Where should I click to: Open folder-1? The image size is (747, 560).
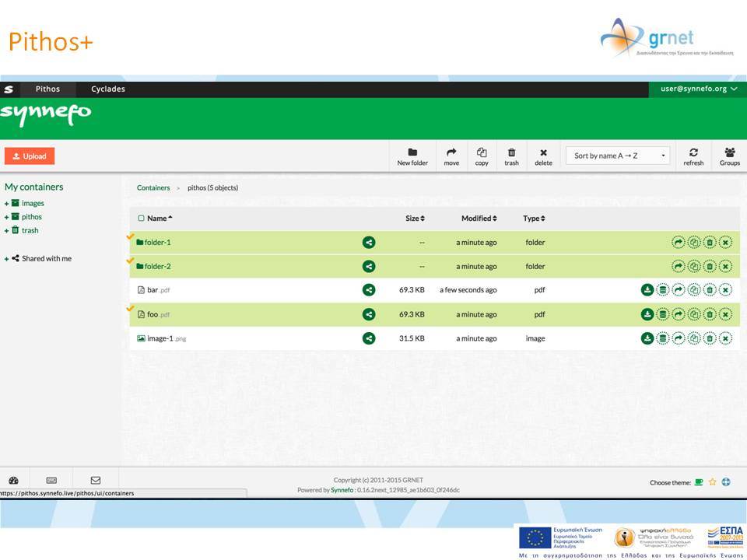[157, 243]
